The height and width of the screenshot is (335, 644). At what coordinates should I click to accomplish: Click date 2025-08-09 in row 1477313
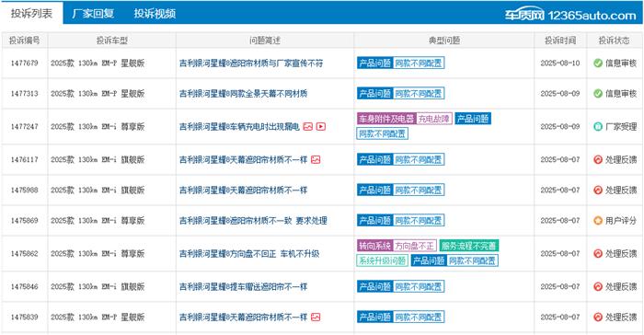point(560,93)
